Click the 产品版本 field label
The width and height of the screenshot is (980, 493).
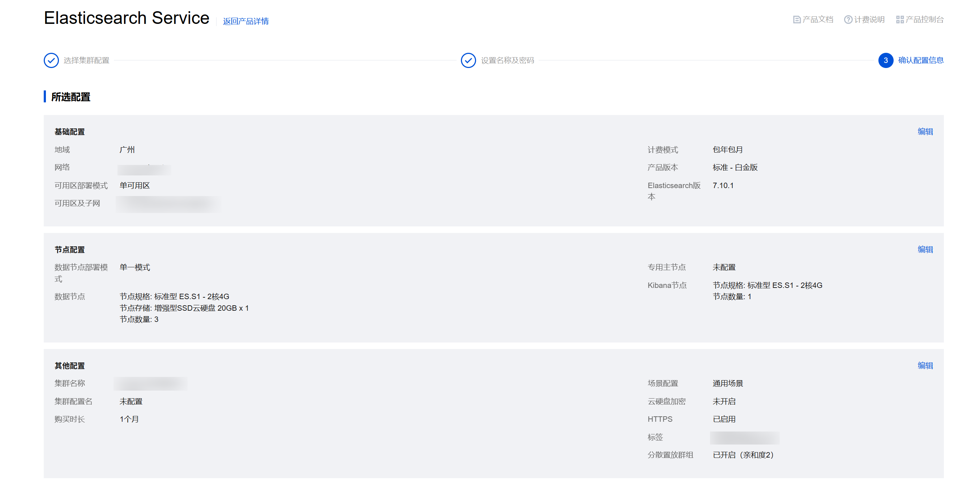click(663, 167)
